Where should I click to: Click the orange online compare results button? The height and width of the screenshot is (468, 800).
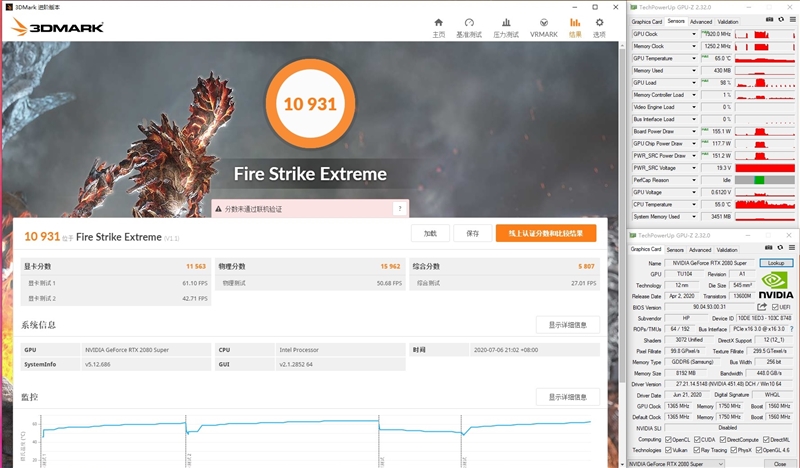545,233
